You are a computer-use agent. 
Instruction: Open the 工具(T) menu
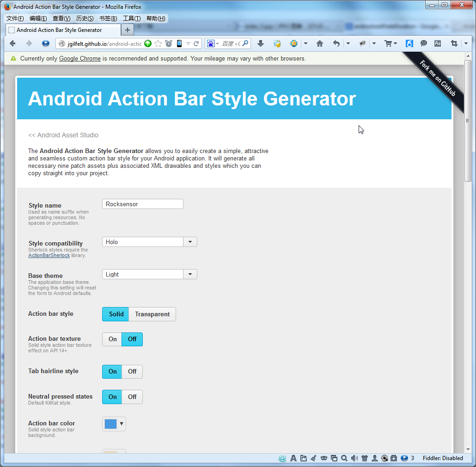pos(131,18)
